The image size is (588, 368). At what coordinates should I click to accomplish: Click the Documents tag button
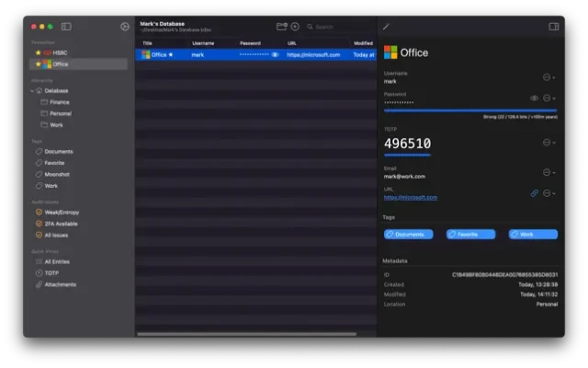(408, 235)
